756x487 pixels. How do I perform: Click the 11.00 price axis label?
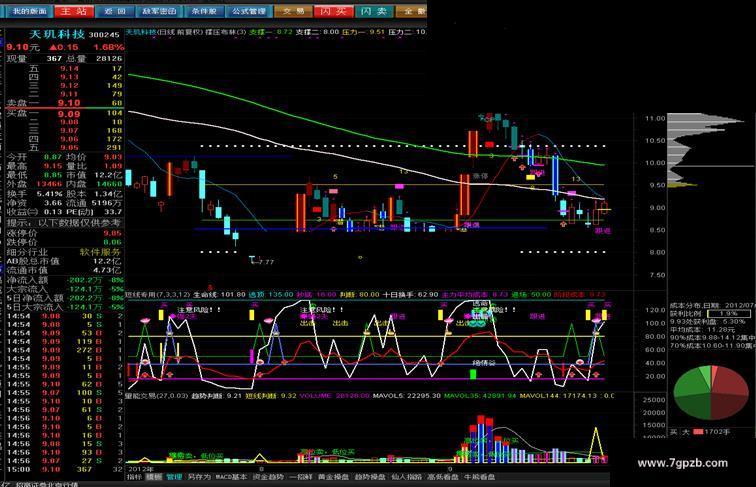(x=655, y=118)
